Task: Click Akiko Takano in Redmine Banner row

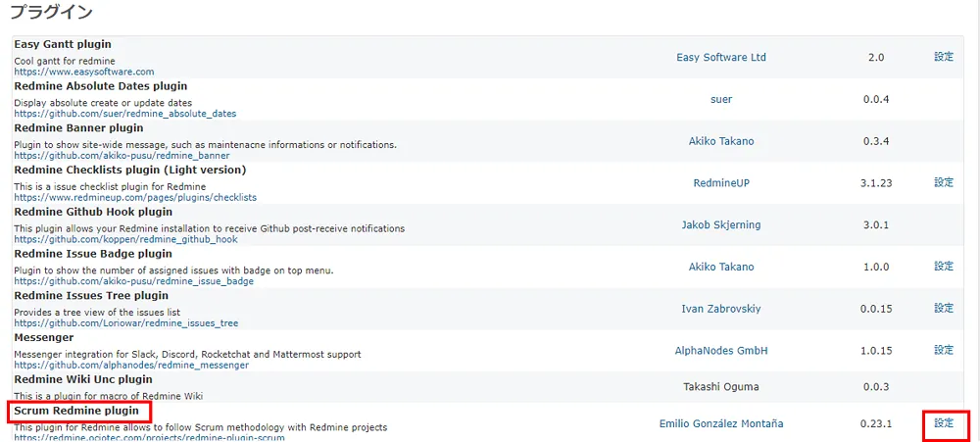Action: pyautogui.click(x=721, y=141)
